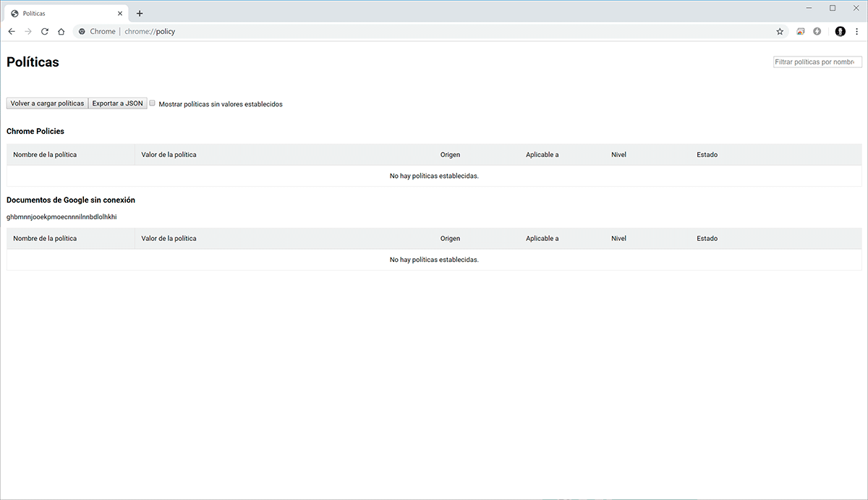Minimize the Chrome window
The image size is (868, 500).
coord(808,7)
